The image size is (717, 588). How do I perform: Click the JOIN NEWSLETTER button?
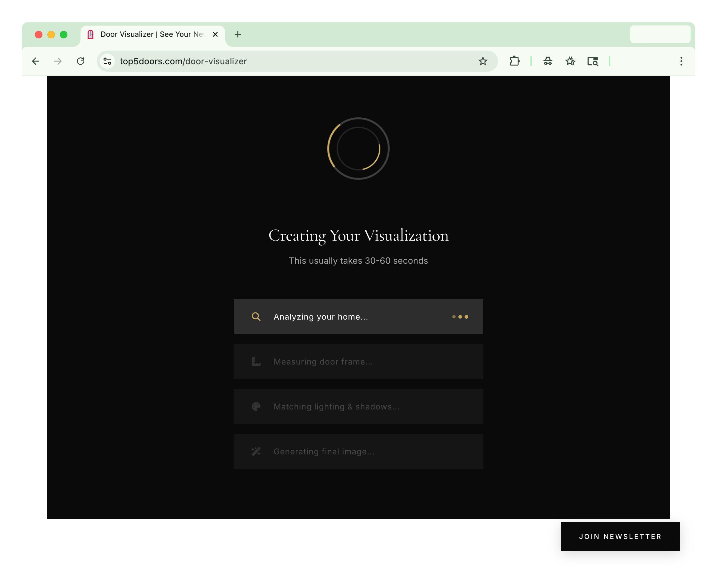tap(620, 537)
